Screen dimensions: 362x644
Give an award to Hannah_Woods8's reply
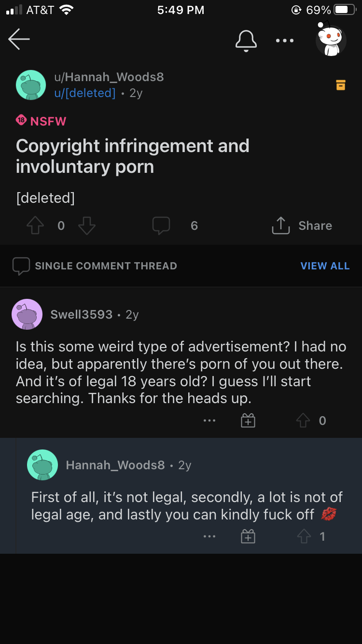pyautogui.click(x=248, y=536)
